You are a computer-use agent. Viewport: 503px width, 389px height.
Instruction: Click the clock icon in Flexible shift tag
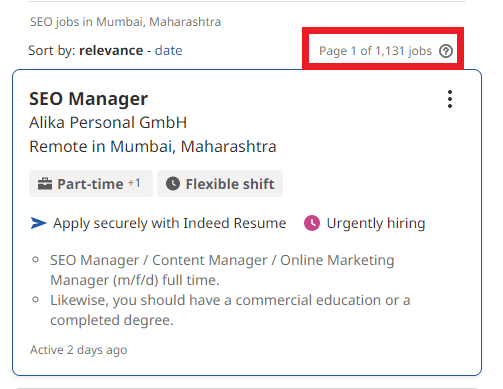click(173, 184)
